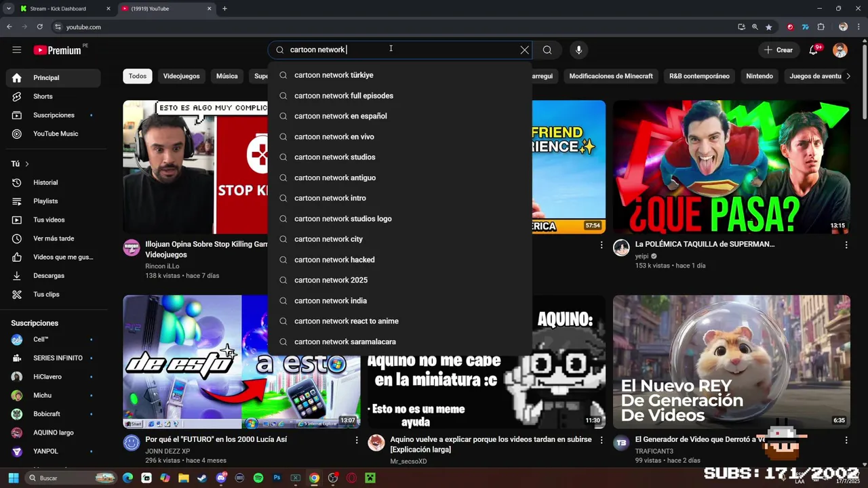Choose suggestion cartoon network hacked
The width and height of the screenshot is (868, 488).
pos(400,260)
